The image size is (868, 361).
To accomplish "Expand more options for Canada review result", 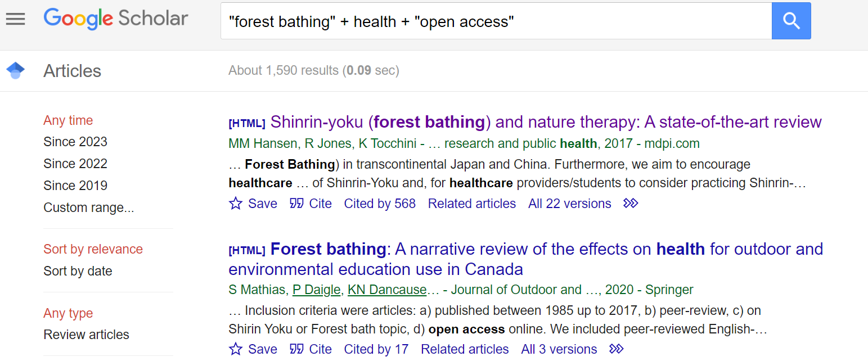I will pyautogui.click(x=617, y=349).
